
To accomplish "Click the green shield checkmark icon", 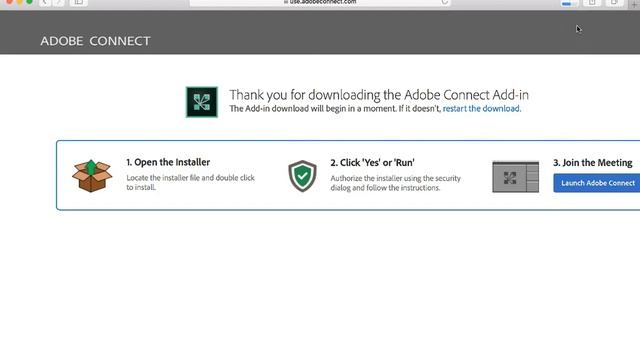I will point(302,176).
